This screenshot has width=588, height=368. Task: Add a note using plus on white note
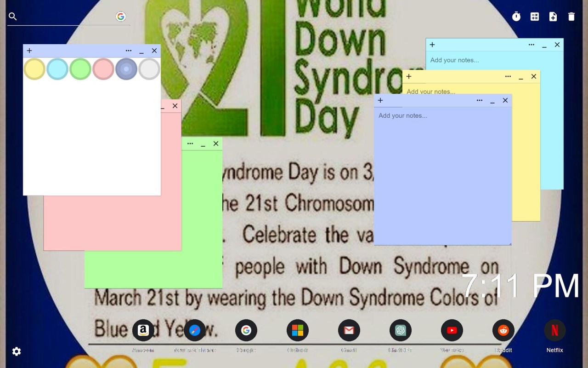pyautogui.click(x=29, y=51)
